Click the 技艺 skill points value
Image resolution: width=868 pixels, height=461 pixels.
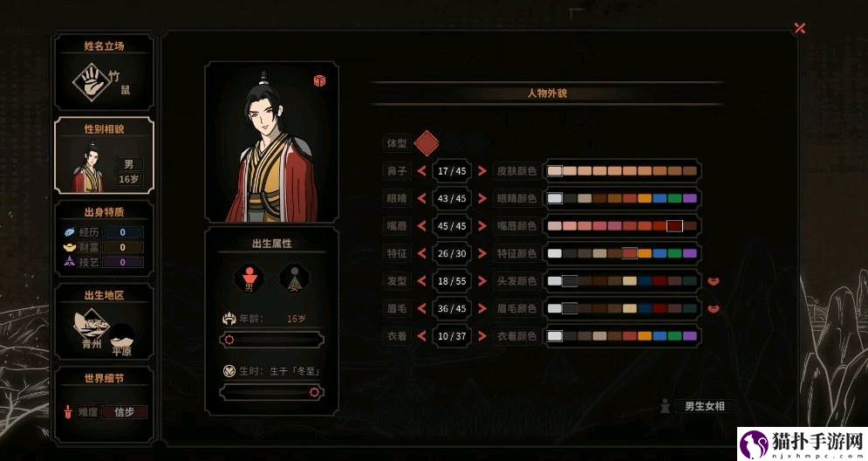coord(123,262)
